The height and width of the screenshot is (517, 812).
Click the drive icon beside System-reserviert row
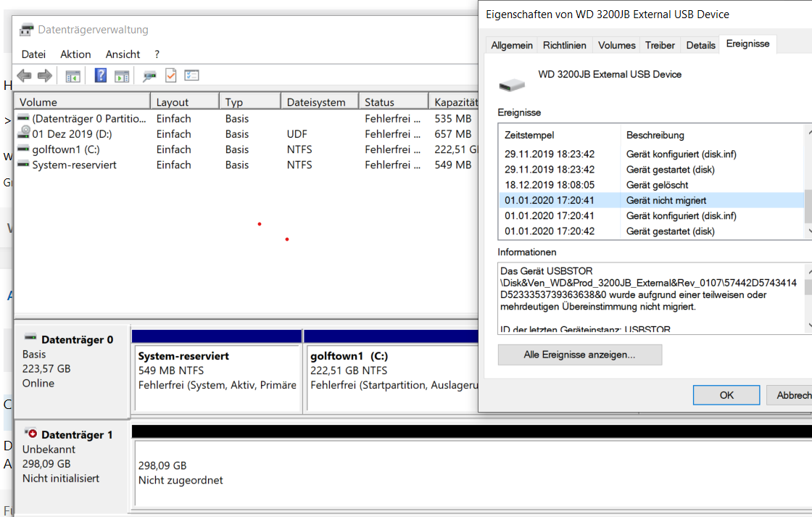(x=23, y=164)
